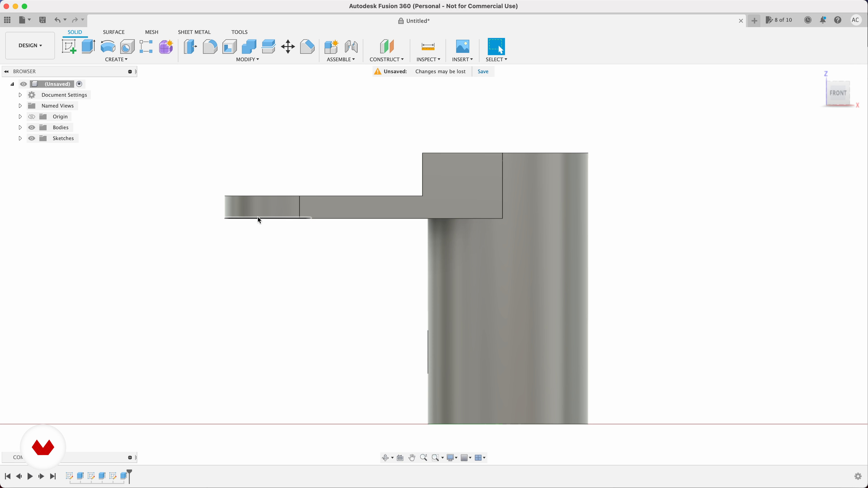
Task: Switch to the MESH tab
Action: [152, 32]
